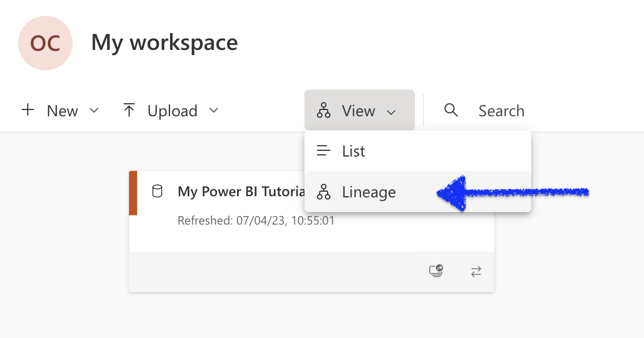Screen dimensions: 644x338
Task: Click the lineage tree icon in dropdown menu
Action: click(x=324, y=192)
